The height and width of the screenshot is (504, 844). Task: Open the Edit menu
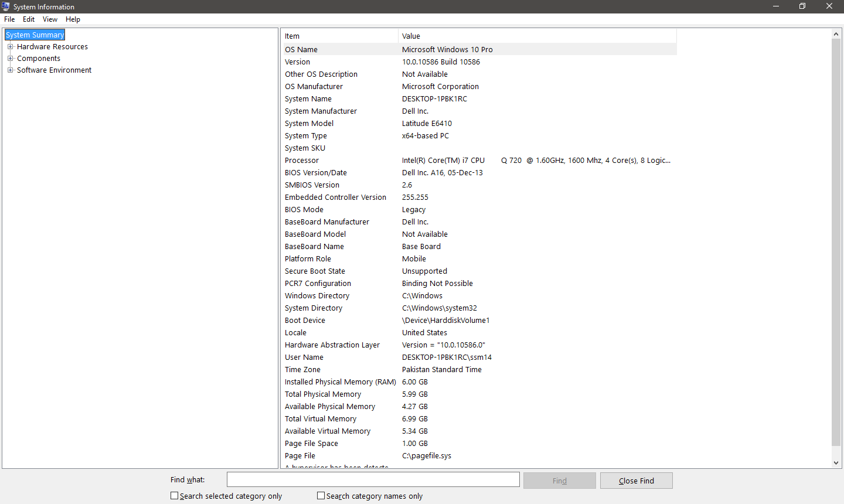(29, 19)
